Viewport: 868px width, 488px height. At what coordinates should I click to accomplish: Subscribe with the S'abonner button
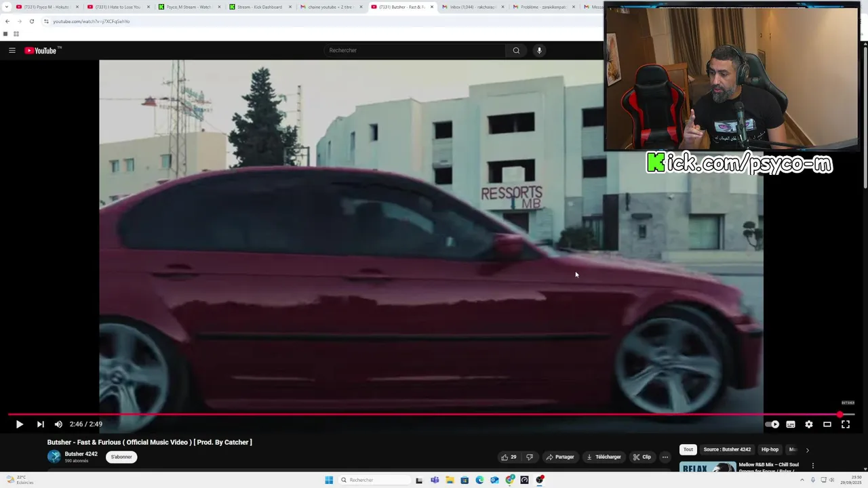pos(121,457)
